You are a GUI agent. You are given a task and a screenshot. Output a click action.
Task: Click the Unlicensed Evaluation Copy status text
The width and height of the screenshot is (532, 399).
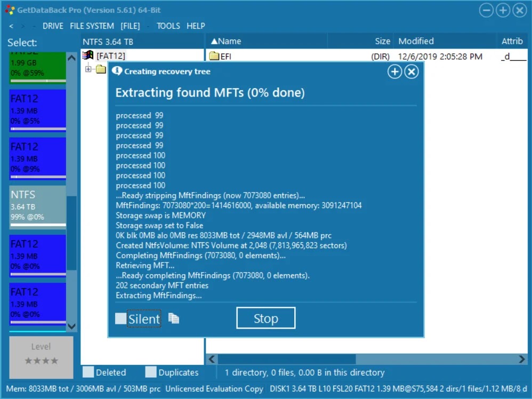214,389
